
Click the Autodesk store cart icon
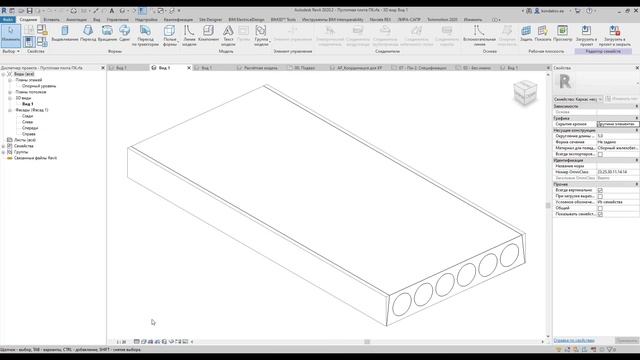pos(577,11)
